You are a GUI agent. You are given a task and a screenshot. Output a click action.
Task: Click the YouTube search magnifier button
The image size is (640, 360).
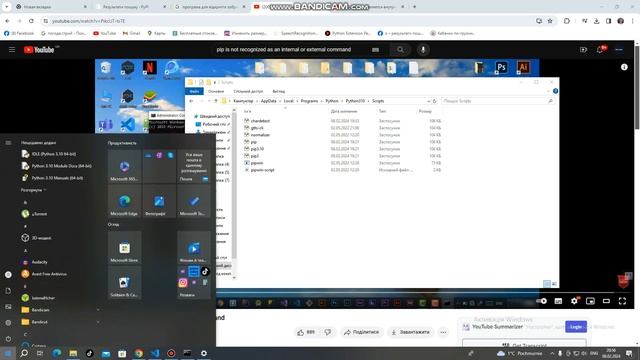(400, 49)
